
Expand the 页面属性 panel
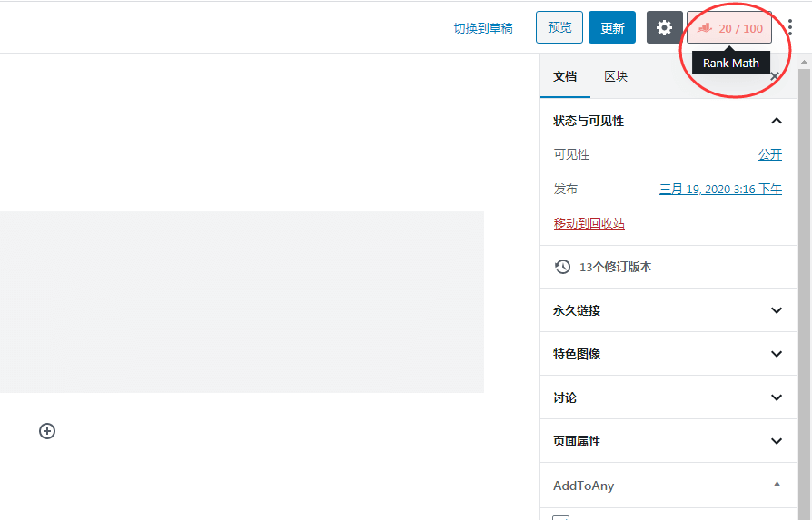click(x=777, y=441)
